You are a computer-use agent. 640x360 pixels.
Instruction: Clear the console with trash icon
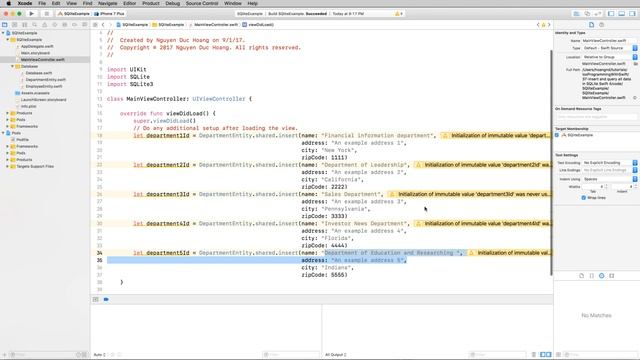coord(534,355)
